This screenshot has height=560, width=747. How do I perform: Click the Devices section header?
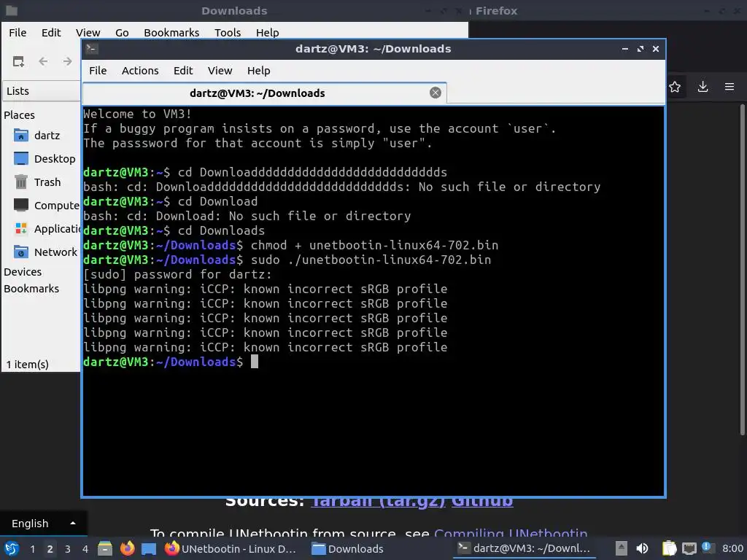click(x=23, y=272)
